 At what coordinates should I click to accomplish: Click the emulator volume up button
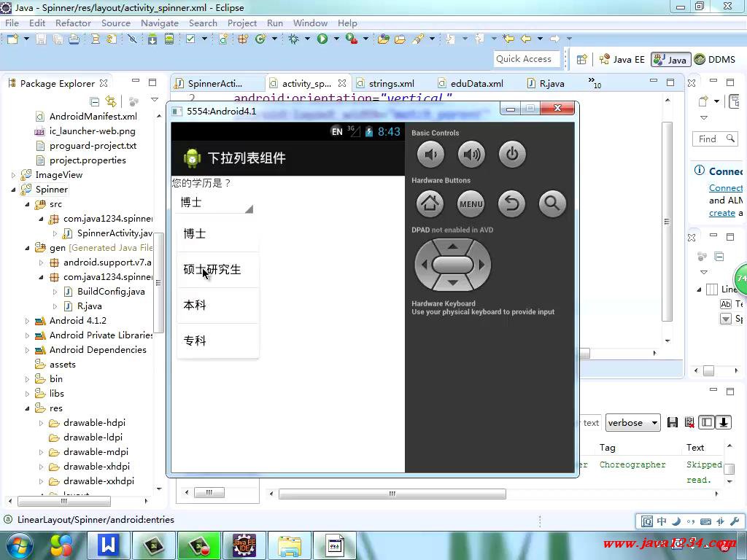[471, 155]
